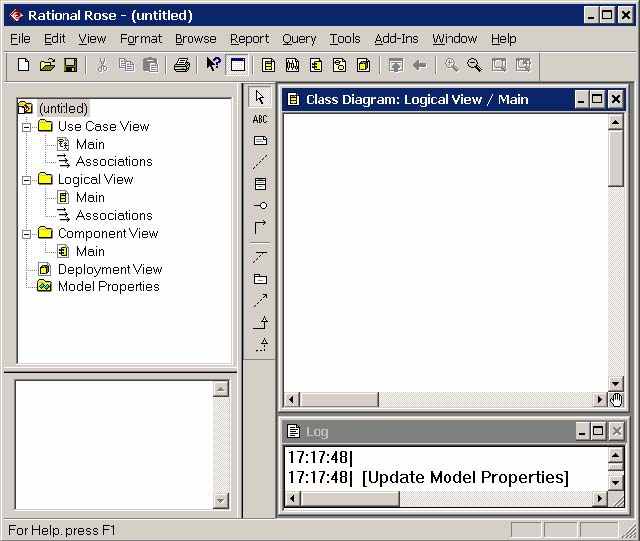Toggle the View Documentation window button
The image size is (640, 541).
pos(238,65)
